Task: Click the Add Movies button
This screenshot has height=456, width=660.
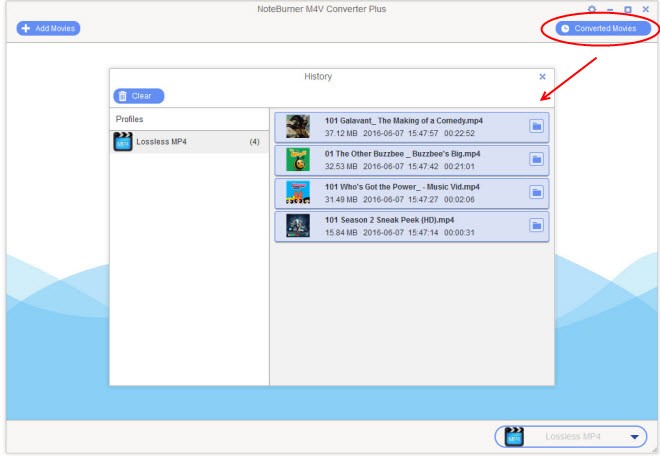Action: click(x=48, y=28)
